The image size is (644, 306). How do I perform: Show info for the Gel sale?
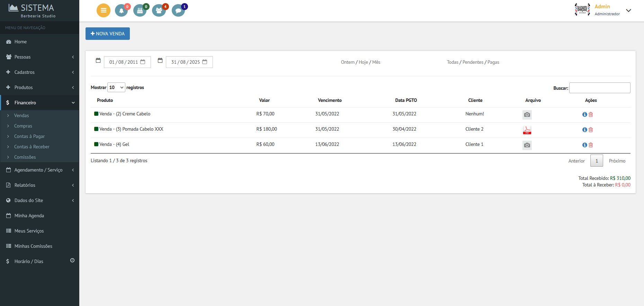click(584, 145)
